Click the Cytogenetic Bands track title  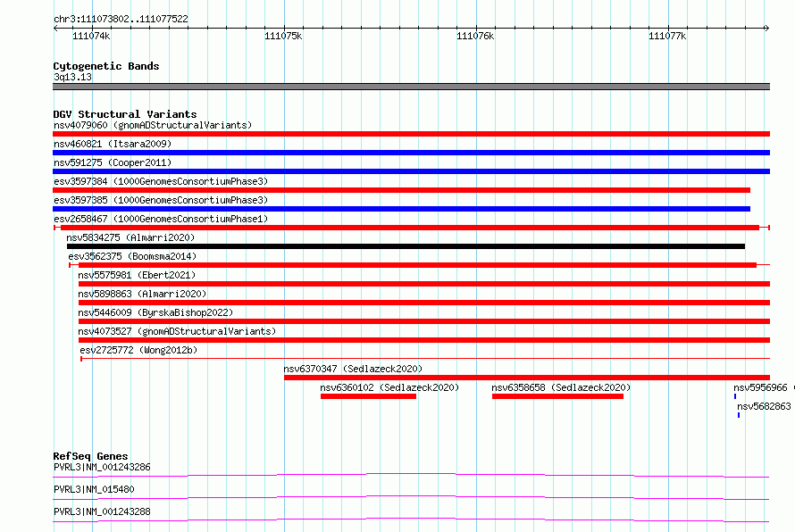[106, 66]
